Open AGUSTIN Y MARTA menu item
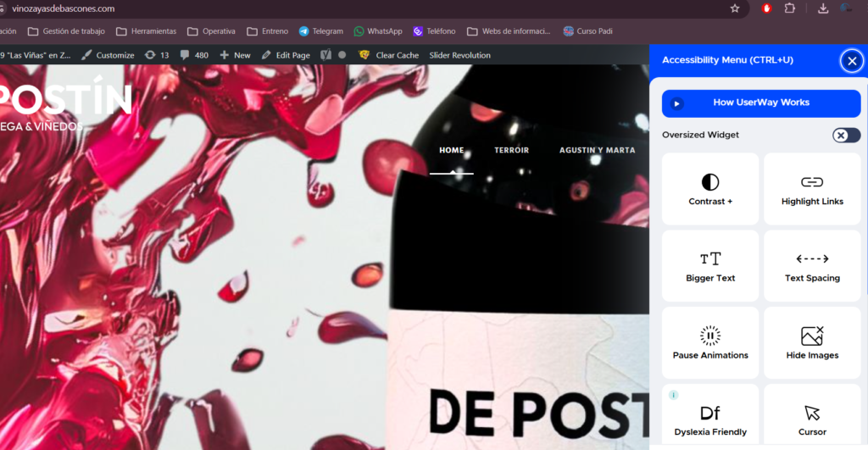 pos(597,151)
